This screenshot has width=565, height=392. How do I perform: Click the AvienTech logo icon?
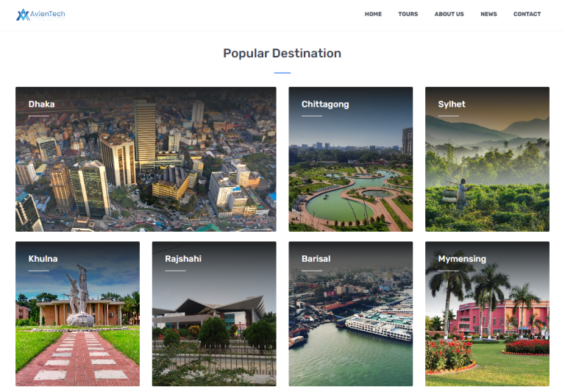(x=23, y=15)
